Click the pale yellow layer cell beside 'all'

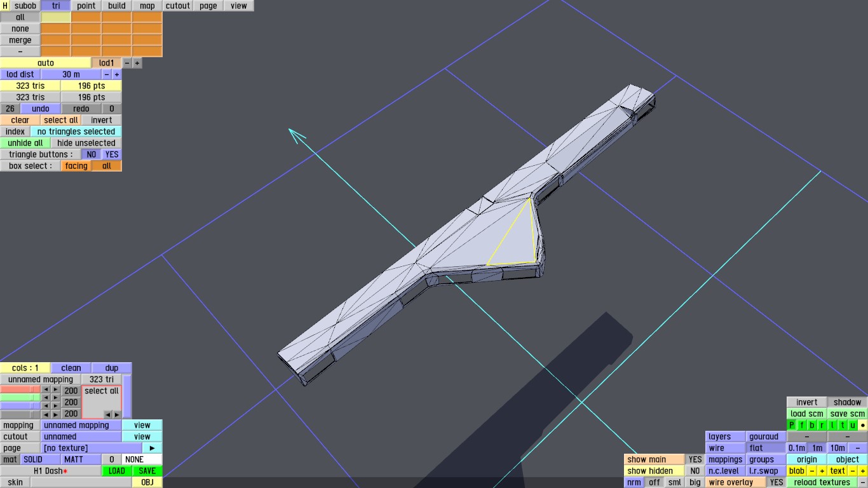56,17
